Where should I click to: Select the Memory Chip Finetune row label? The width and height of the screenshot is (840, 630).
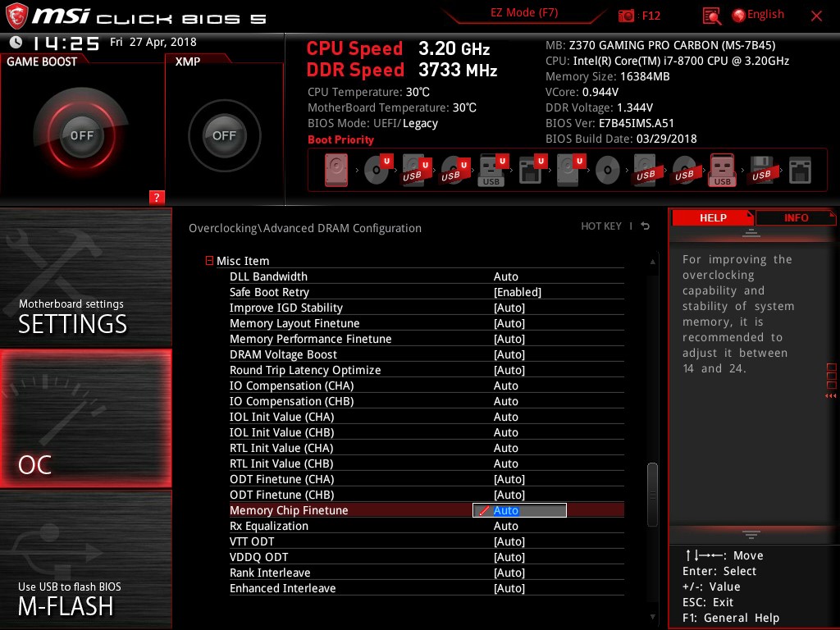coord(289,510)
